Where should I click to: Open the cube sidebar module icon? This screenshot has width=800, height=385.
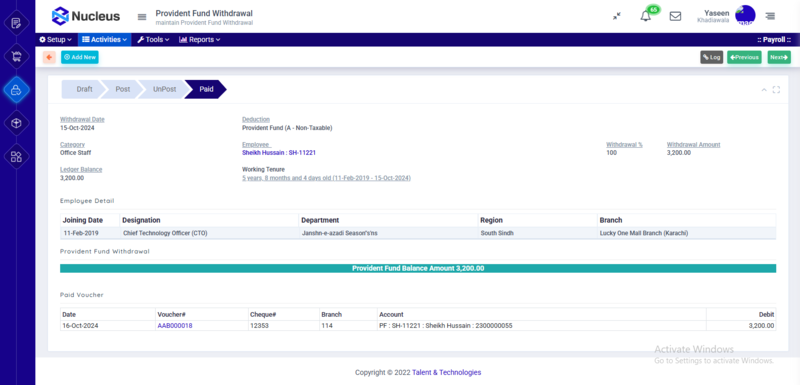click(x=16, y=123)
